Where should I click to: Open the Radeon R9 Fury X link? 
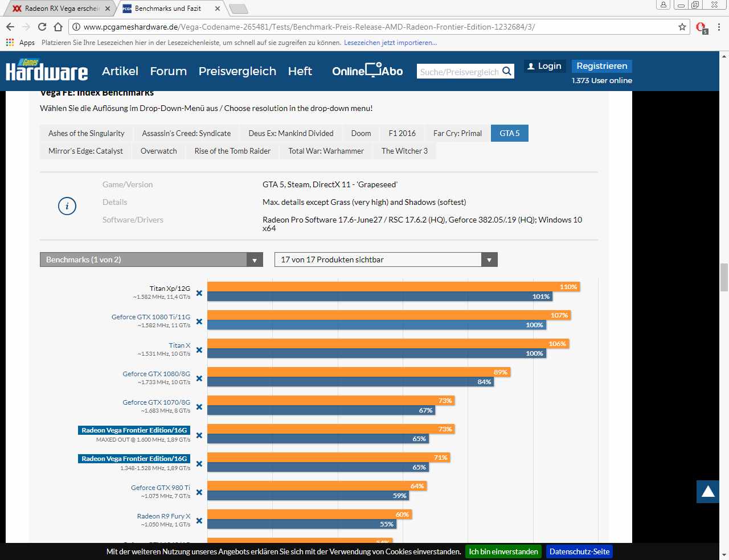coord(163,516)
